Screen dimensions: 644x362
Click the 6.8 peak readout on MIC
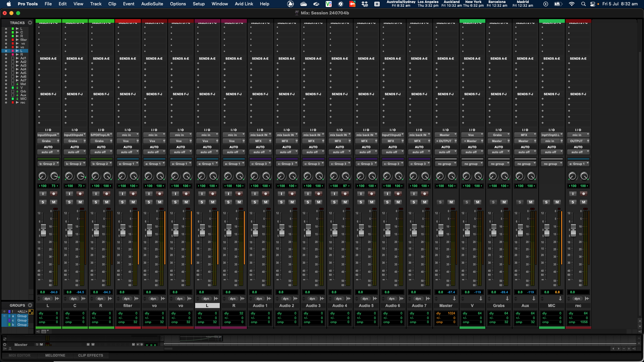click(557, 292)
